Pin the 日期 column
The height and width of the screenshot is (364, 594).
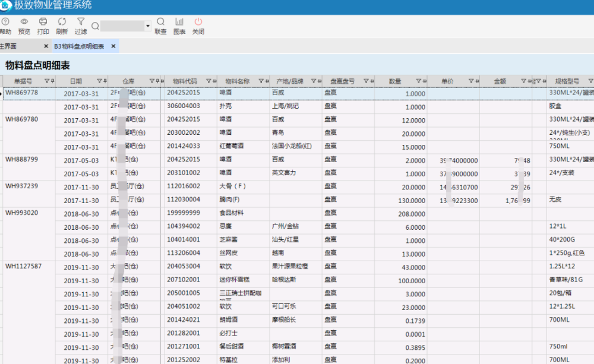pyautogui.click(x=105, y=81)
